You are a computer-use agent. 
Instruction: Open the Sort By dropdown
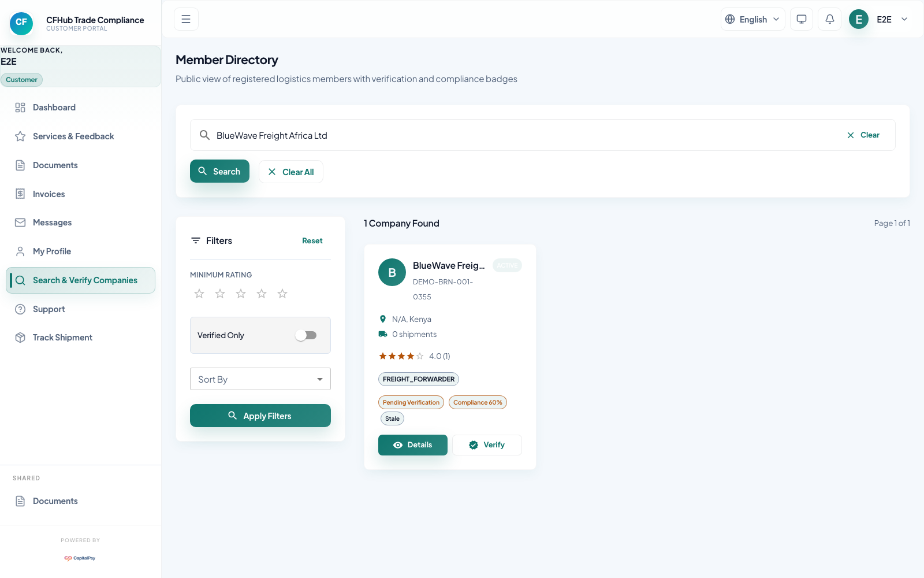pyautogui.click(x=260, y=379)
